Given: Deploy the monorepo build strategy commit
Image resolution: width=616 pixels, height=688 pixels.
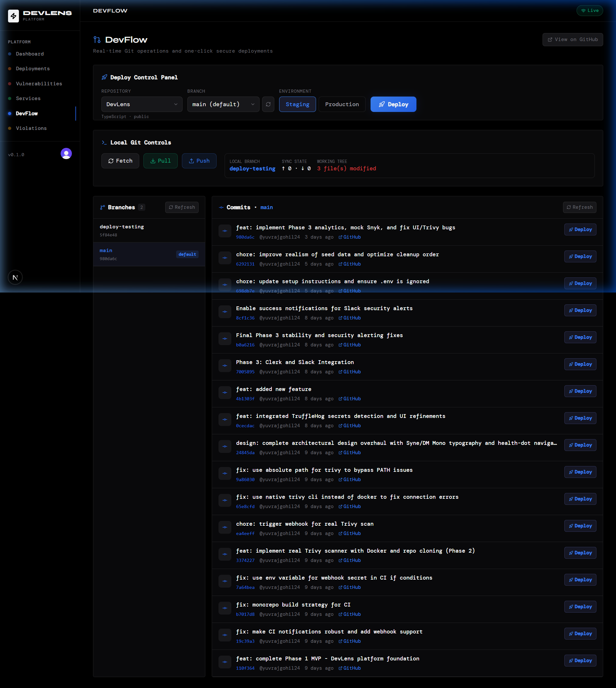Looking at the screenshot, I should point(580,607).
